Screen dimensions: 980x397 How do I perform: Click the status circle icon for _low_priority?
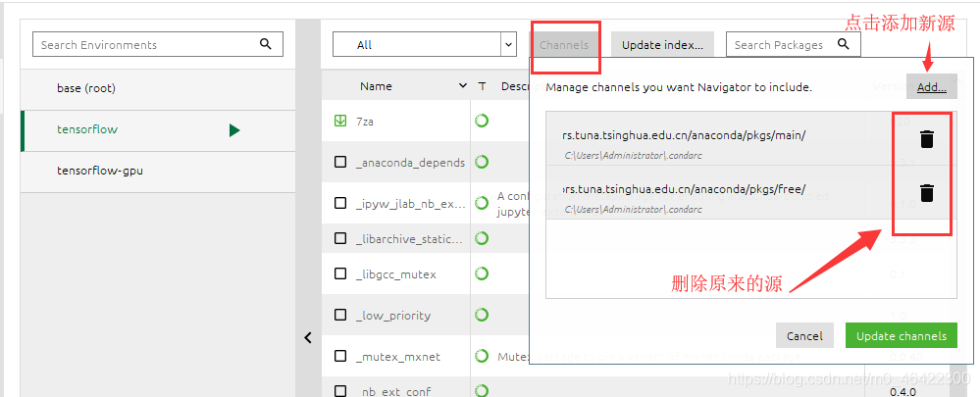pos(482,315)
